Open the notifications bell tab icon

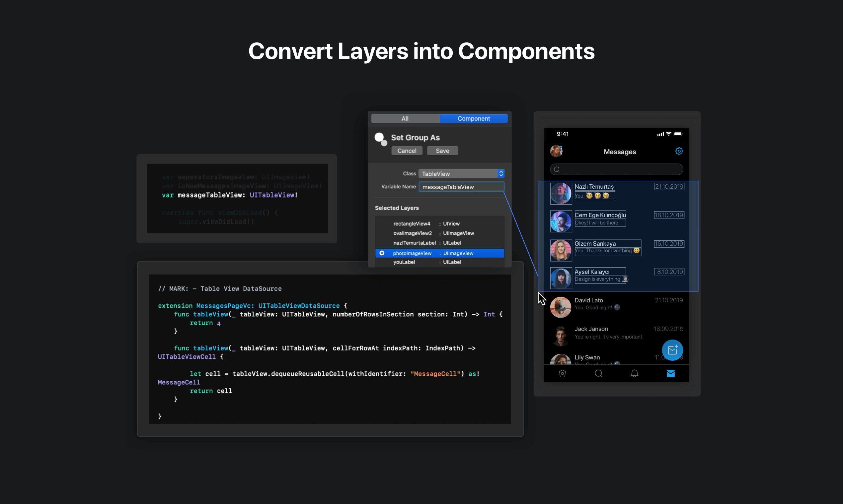click(634, 374)
